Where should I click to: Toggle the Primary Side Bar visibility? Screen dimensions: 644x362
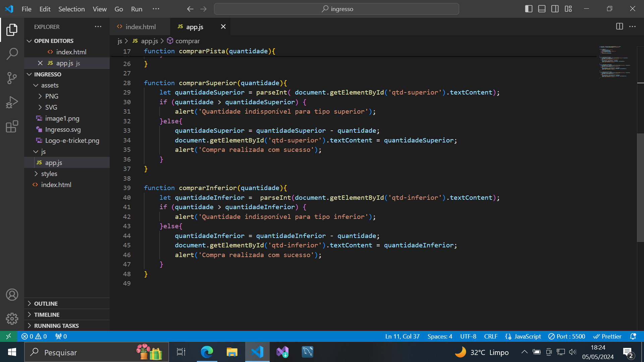tap(529, 9)
